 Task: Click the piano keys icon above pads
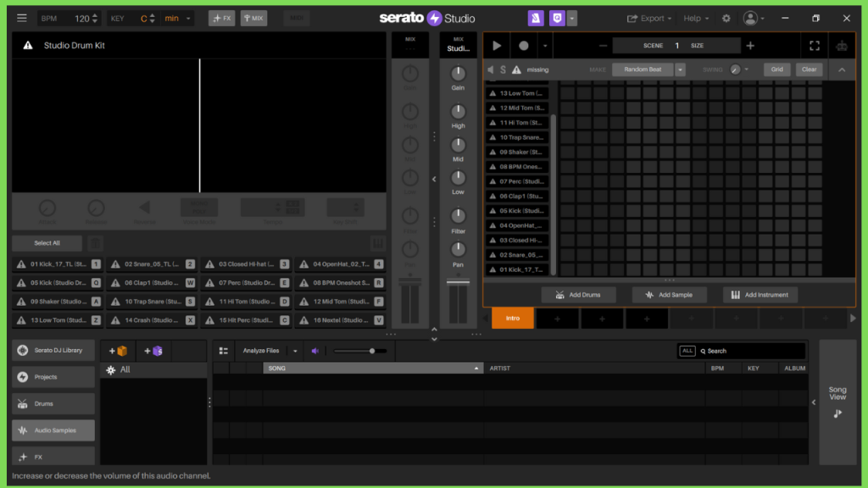[377, 243]
